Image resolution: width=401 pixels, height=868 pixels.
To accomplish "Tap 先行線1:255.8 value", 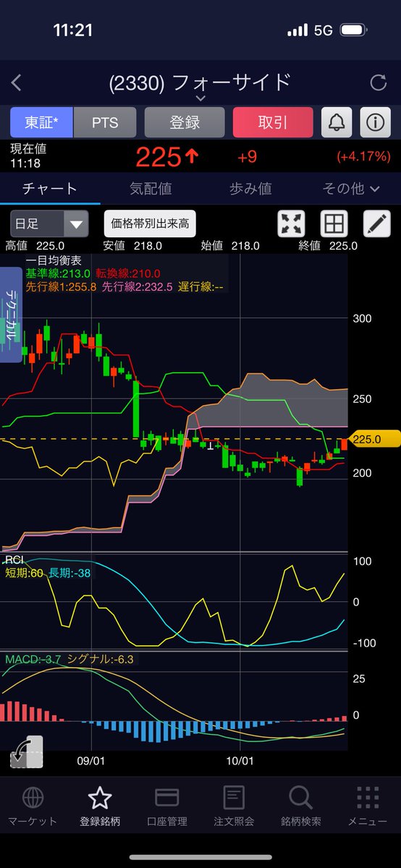I will [61, 286].
